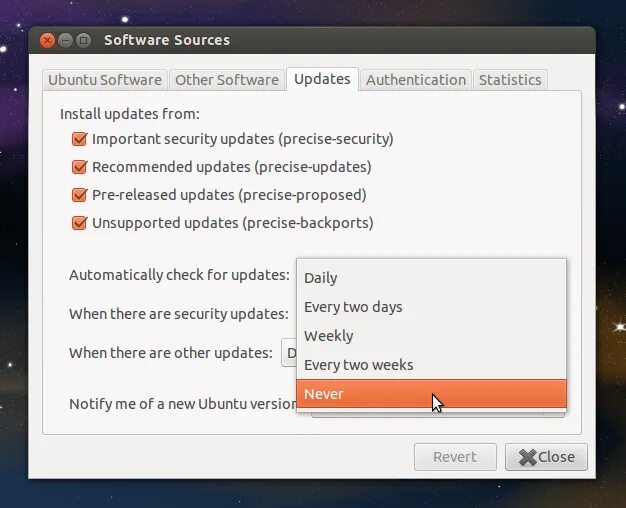Image resolution: width=626 pixels, height=508 pixels.
Task: Go to the Authentication tab
Action: point(416,80)
